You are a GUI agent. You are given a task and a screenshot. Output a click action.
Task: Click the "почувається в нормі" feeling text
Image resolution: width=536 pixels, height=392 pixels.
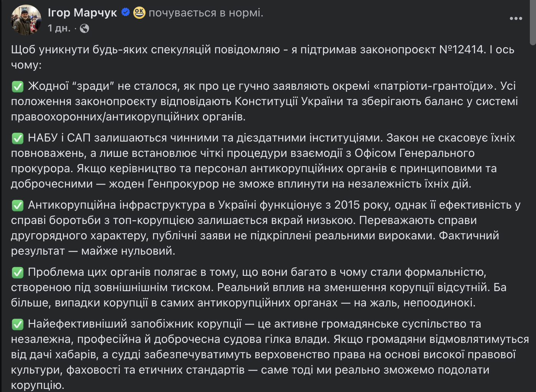pyautogui.click(x=206, y=13)
